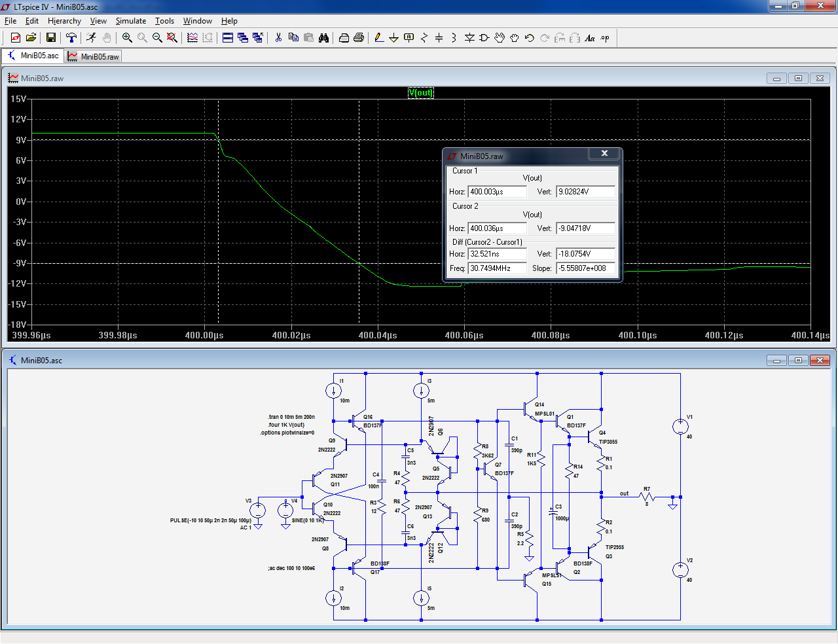Click Diff Horz field 32.521ns

497,254
